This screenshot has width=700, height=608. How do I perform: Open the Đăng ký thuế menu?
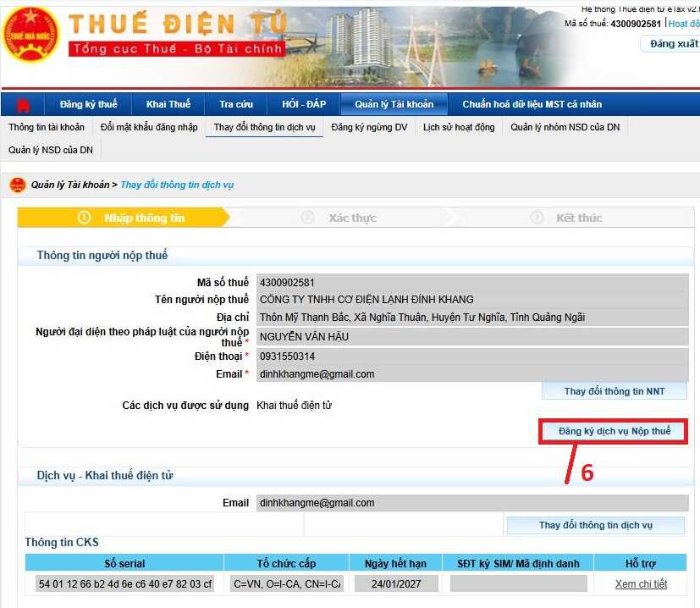pyautogui.click(x=88, y=104)
